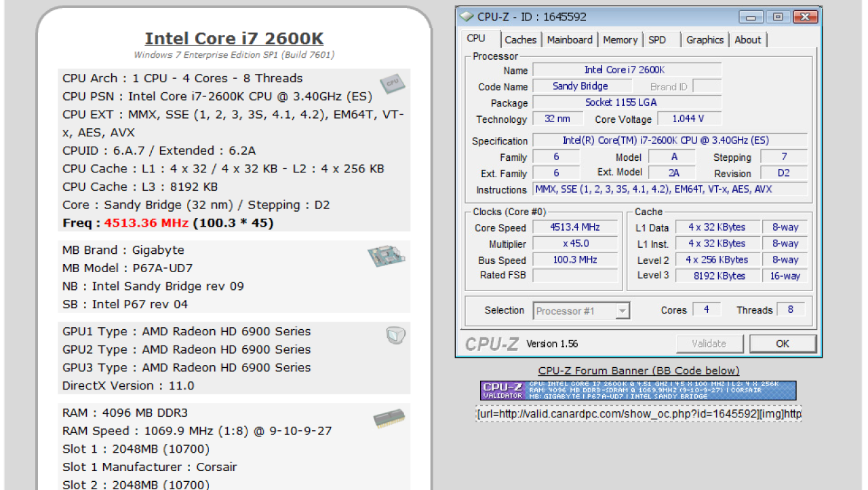868x490 pixels.
Task: Click the Core Voltage value 1.044 V
Action: (x=690, y=119)
